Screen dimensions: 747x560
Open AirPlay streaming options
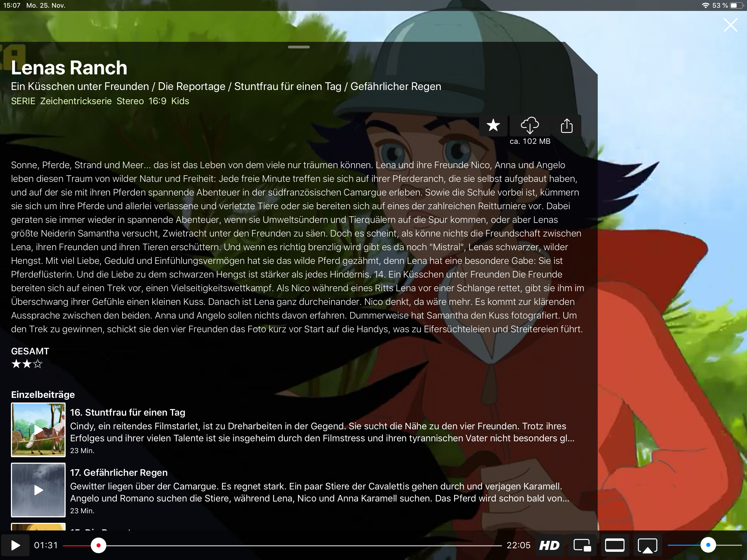point(647,545)
